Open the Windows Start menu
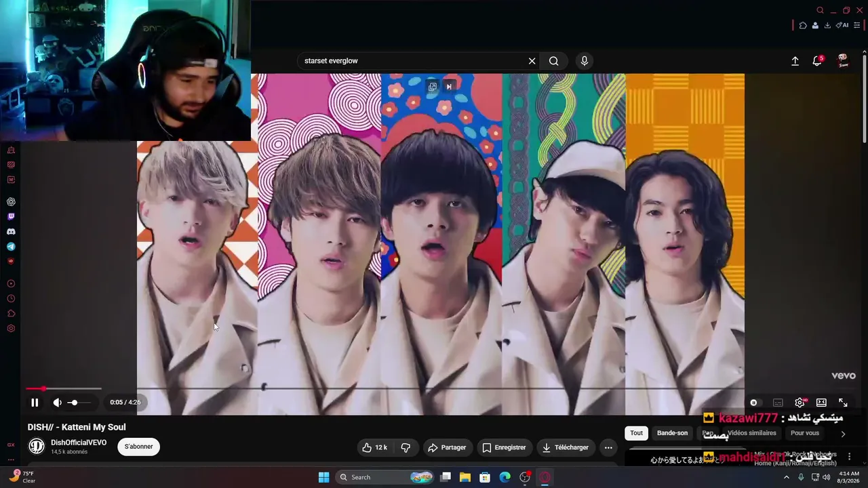This screenshot has height=488, width=868. 323,477
